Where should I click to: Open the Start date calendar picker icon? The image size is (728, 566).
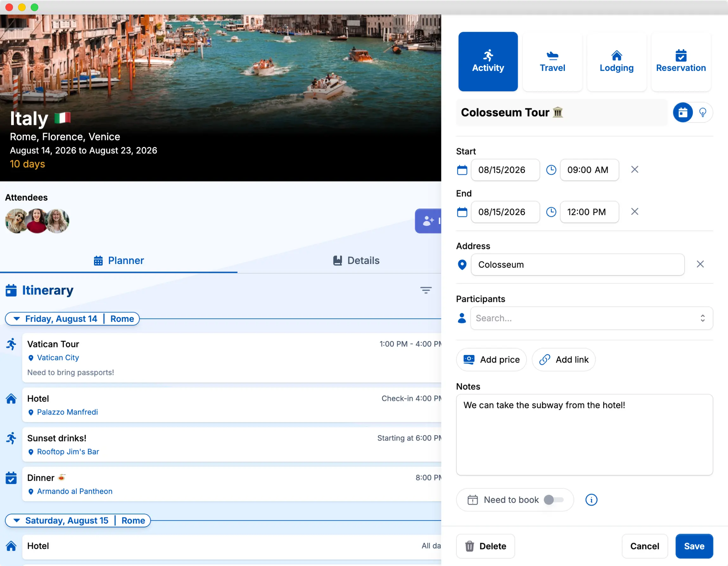(x=462, y=170)
